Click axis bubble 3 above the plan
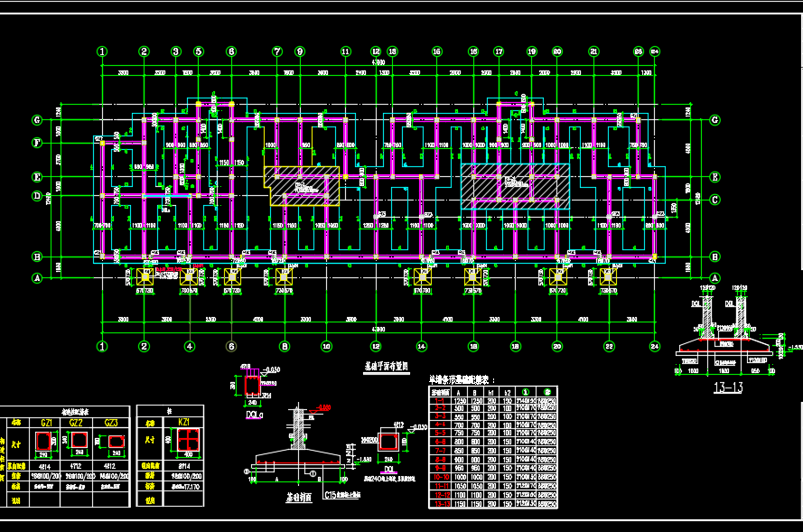The image size is (803, 532). (x=175, y=51)
